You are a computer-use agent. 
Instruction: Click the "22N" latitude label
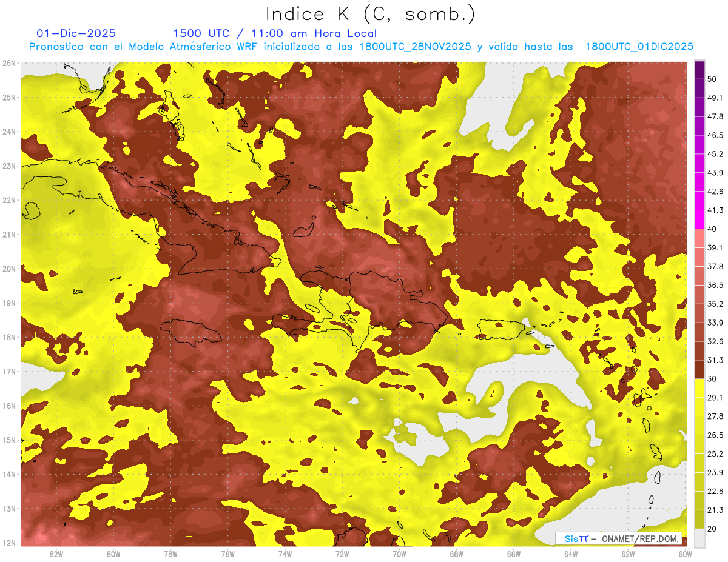pyautogui.click(x=9, y=200)
